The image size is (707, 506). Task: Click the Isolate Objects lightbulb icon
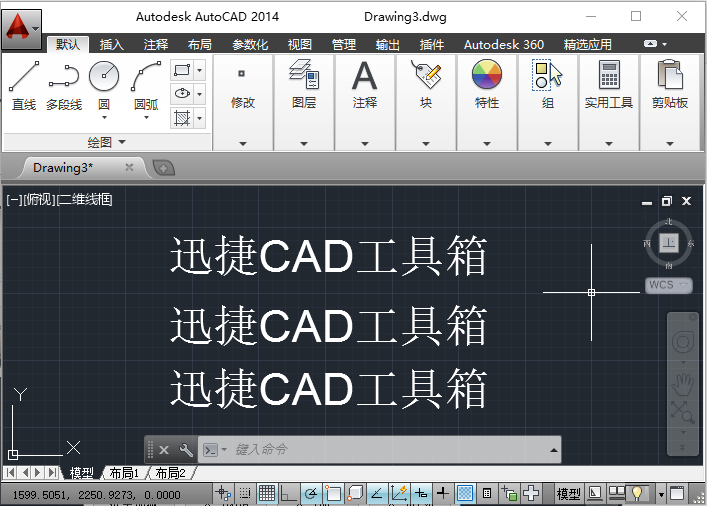(x=637, y=493)
